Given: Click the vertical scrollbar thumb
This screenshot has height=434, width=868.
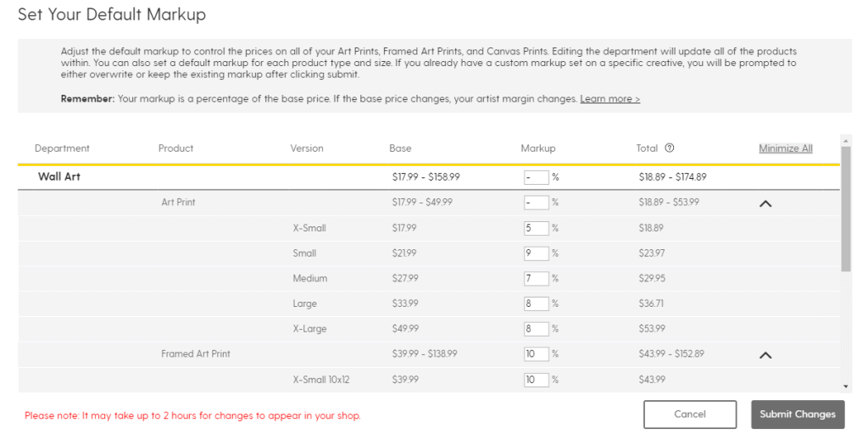Looking at the screenshot, I should (845, 209).
